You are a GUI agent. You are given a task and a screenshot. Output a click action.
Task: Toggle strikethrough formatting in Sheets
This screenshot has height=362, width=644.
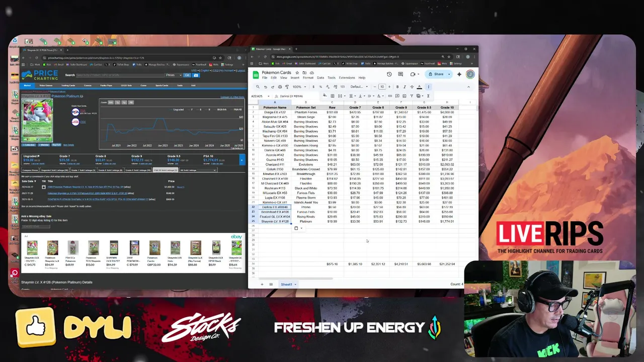pos(412,87)
